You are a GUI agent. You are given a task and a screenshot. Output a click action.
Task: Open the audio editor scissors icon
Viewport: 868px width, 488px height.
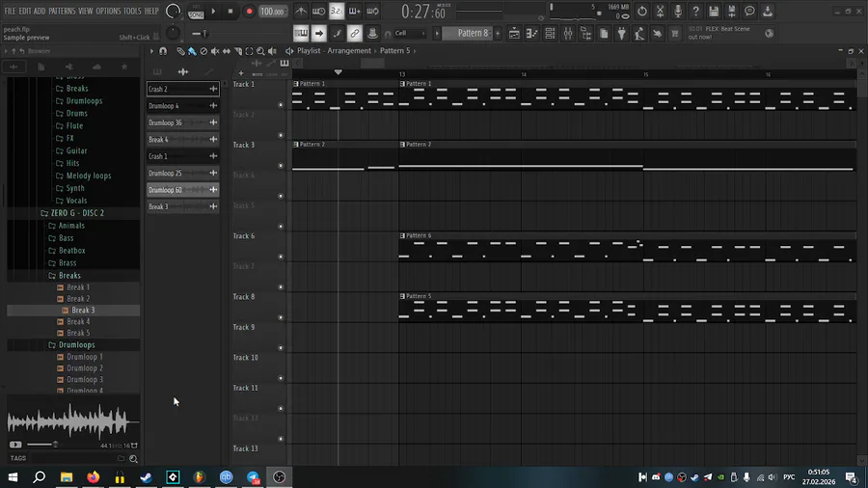point(660,11)
